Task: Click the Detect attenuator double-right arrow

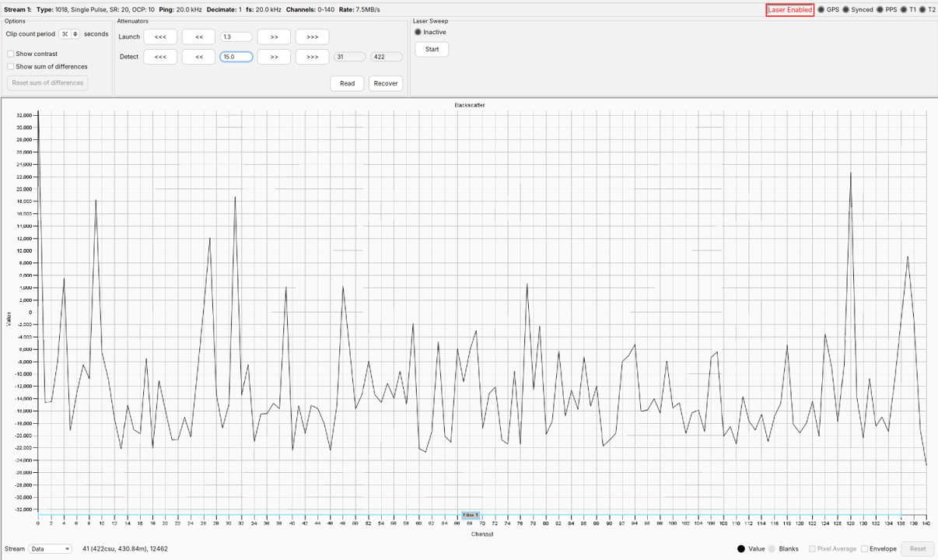Action: 274,57
